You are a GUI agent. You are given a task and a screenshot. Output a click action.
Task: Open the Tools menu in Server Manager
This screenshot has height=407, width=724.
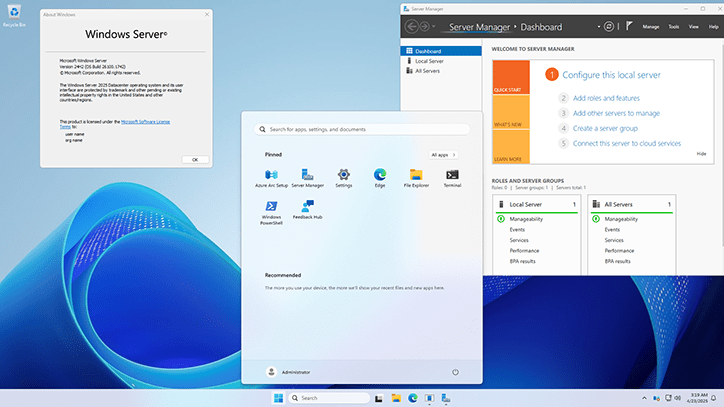674,27
